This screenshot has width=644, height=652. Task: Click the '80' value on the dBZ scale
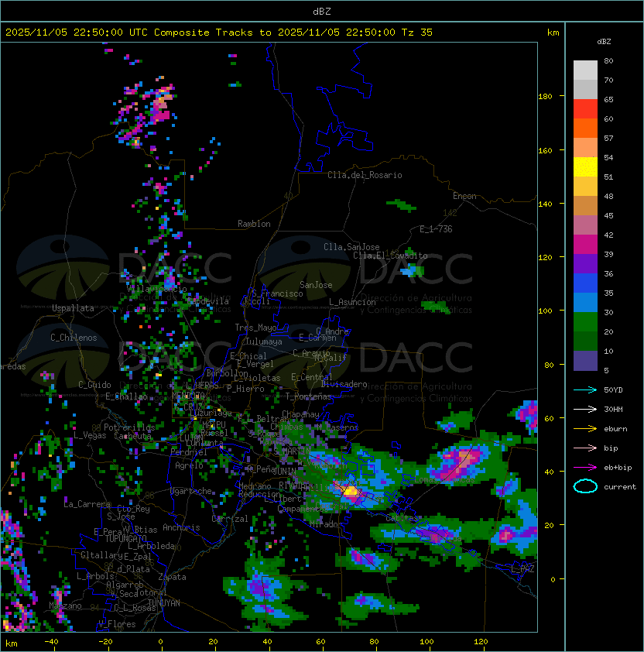(x=608, y=60)
